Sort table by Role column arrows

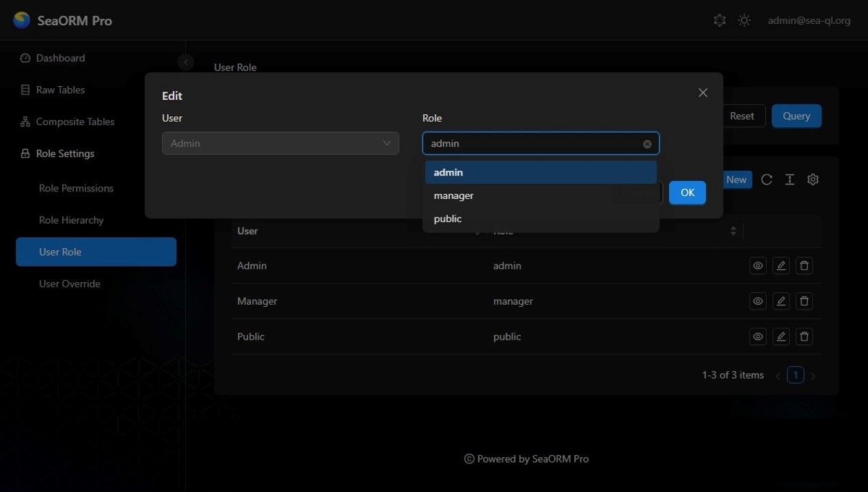pyautogui.click(x=733, y=231)
